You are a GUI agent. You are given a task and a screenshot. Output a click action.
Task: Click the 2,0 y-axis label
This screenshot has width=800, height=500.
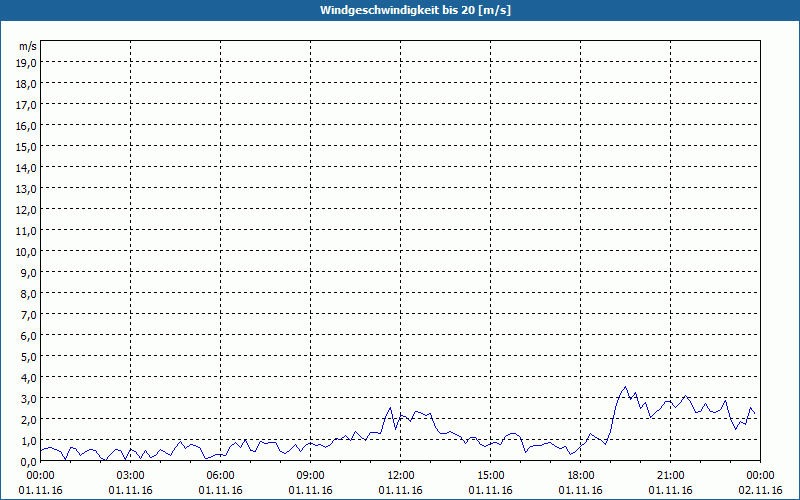coord(29,419)
